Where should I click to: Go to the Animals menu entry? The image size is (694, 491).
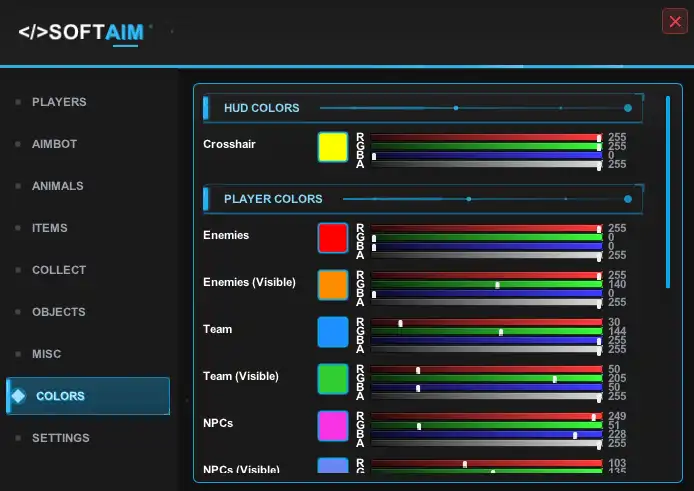coord(57,186)
